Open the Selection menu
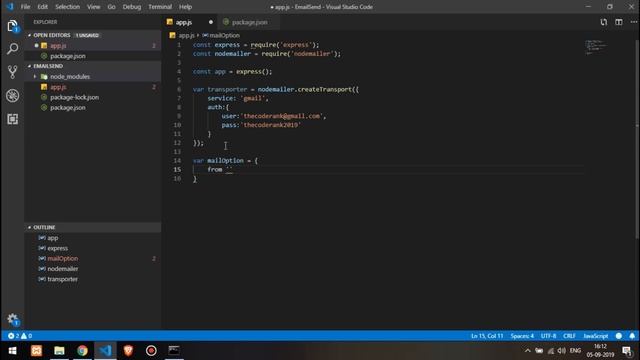This screenshot has height=360, width=640. 67,7
